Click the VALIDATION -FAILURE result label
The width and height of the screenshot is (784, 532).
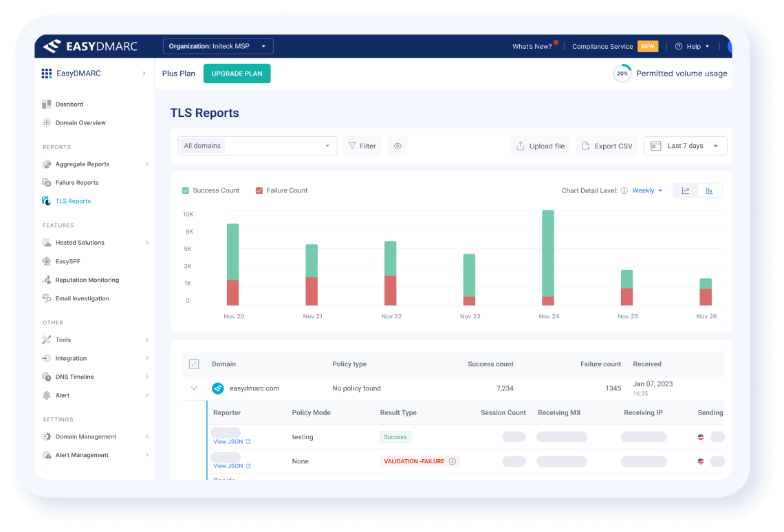point(414,461)
